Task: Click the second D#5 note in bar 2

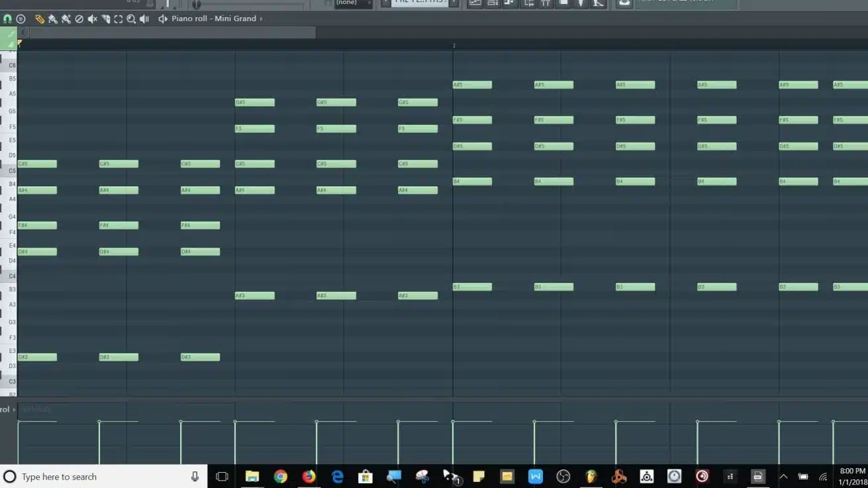Action: [x=554, y=146]
